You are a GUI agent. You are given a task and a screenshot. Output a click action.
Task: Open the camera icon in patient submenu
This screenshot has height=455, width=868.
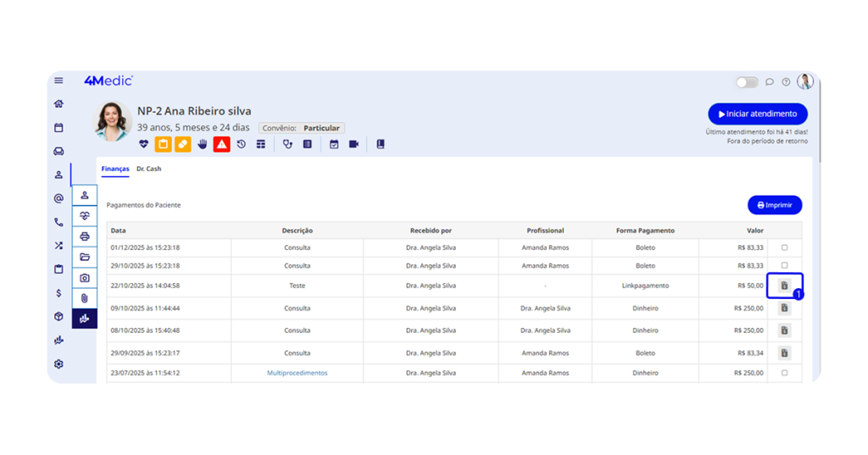coord(85,278)
